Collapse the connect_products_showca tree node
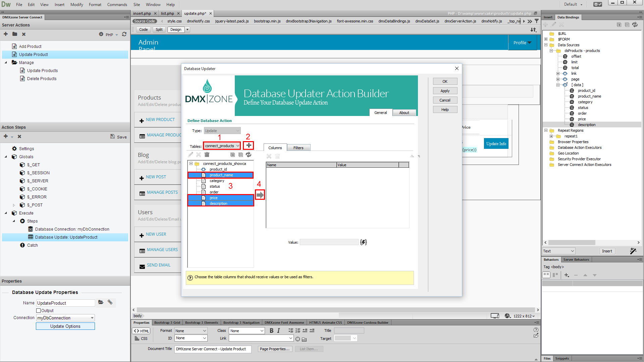644x362 pixels. [x=191, y=164]
